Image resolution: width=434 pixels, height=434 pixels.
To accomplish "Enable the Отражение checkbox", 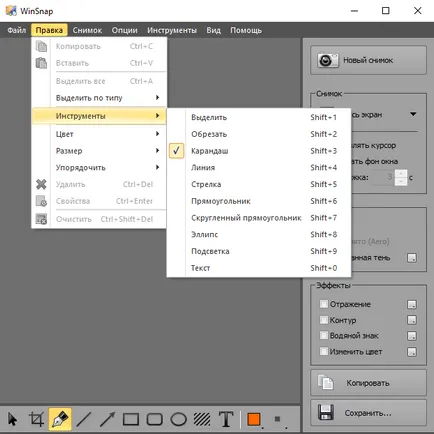I will (x=323, y=304).
